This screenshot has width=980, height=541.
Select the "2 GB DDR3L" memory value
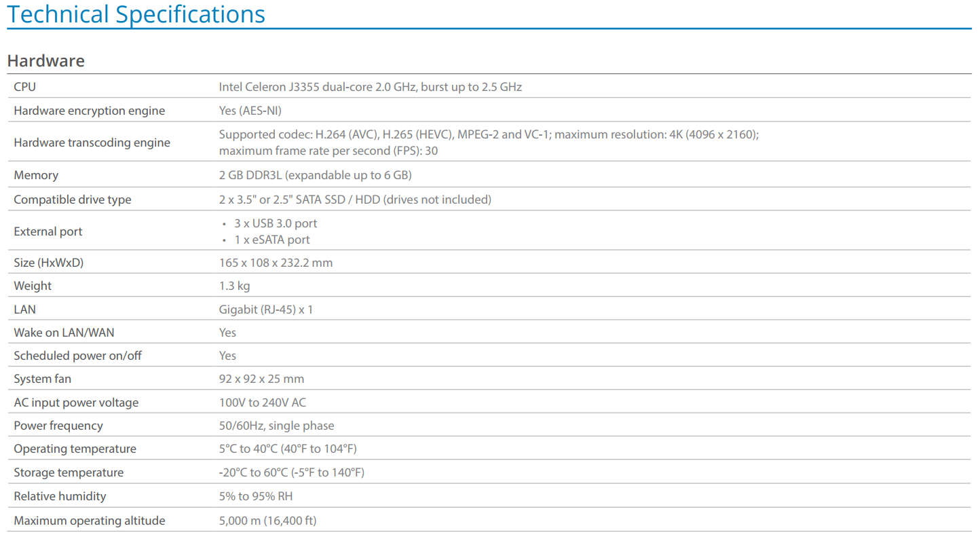315,175
